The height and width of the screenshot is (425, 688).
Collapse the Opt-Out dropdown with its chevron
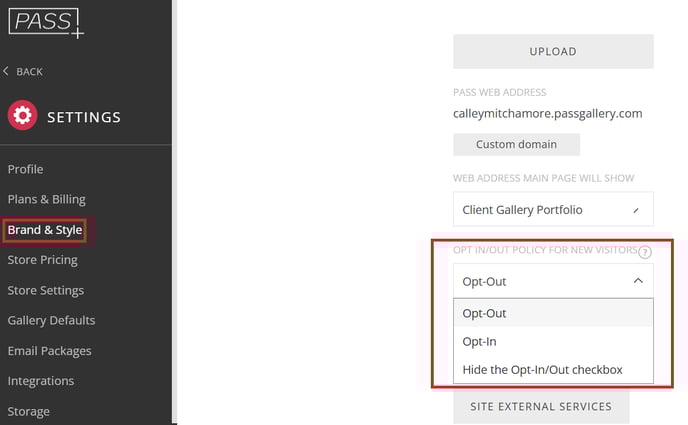[638, 281]
